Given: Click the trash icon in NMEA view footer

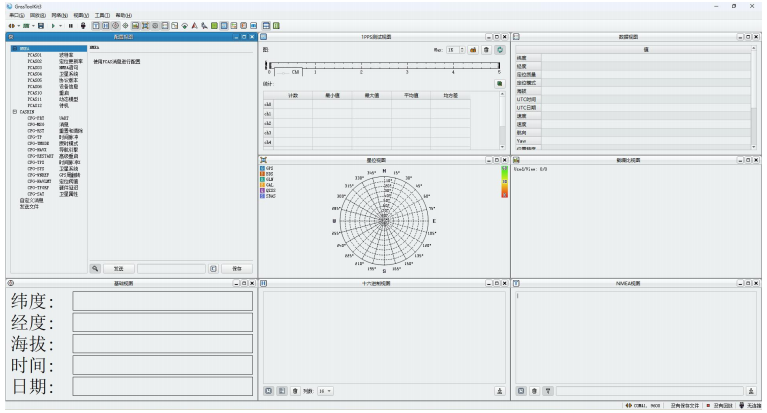Looking at the screenshot, I should point(534,390).
